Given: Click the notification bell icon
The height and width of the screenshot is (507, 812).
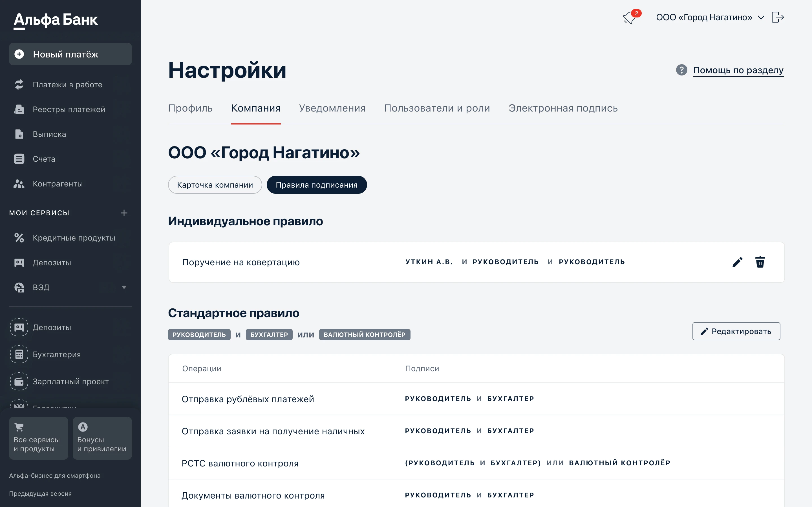Looking at the screenshot, I should 630,17.
